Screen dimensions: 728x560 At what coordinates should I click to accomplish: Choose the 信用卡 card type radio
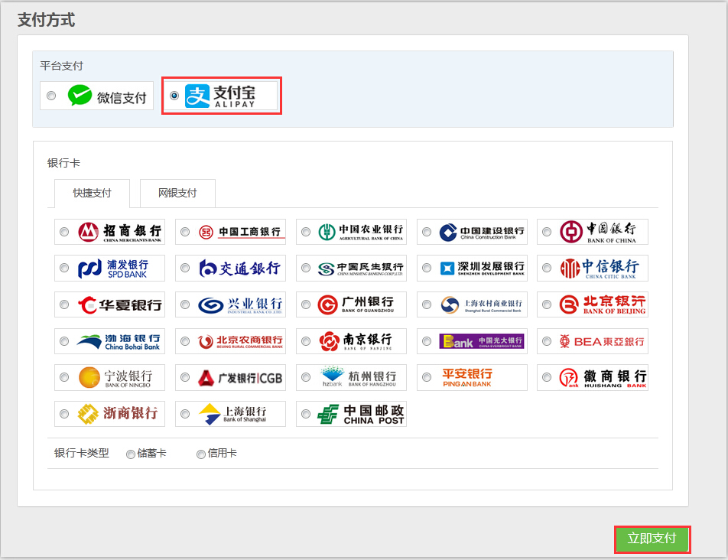point(201,454)
